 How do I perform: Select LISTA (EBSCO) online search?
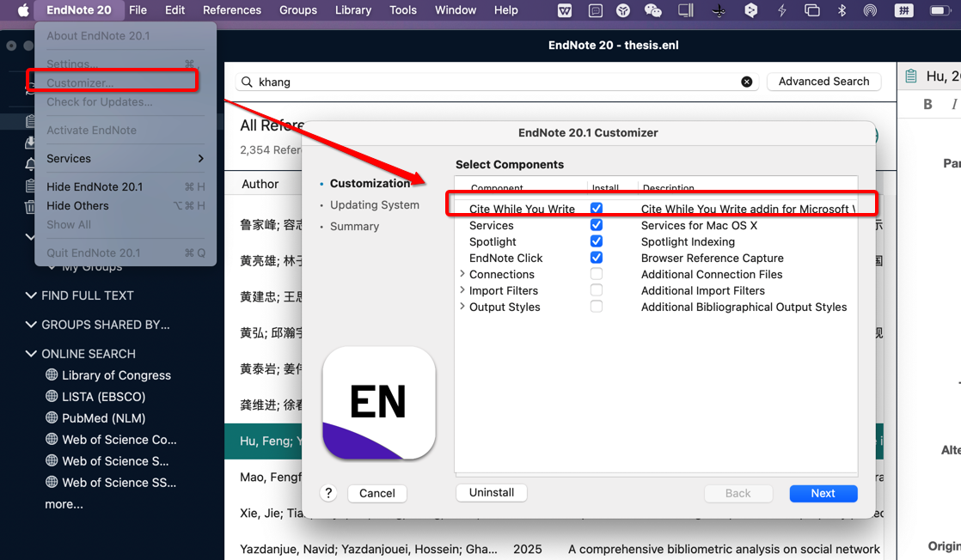(x=103, y=397)
